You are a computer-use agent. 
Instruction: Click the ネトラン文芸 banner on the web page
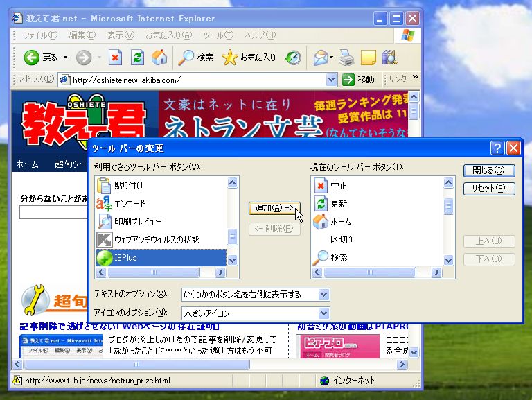tap(283, 114)
